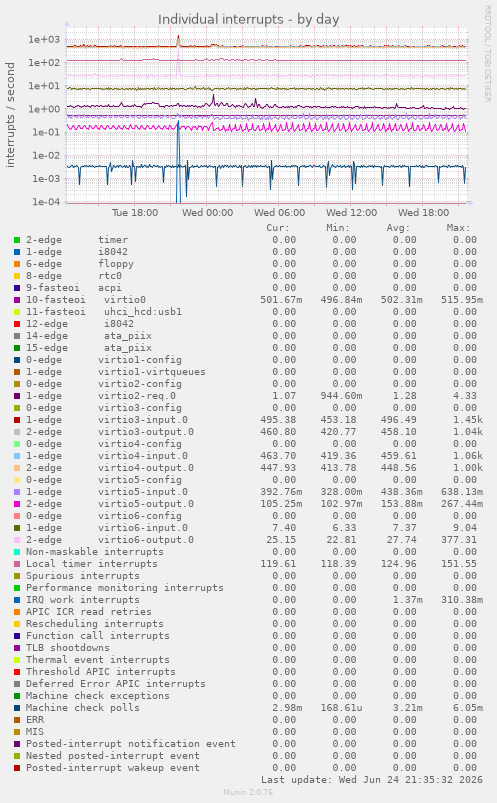Select the 'Rescheduling interrupts' legend label
The image size is (497, 803).
click(x=95, y=624)
